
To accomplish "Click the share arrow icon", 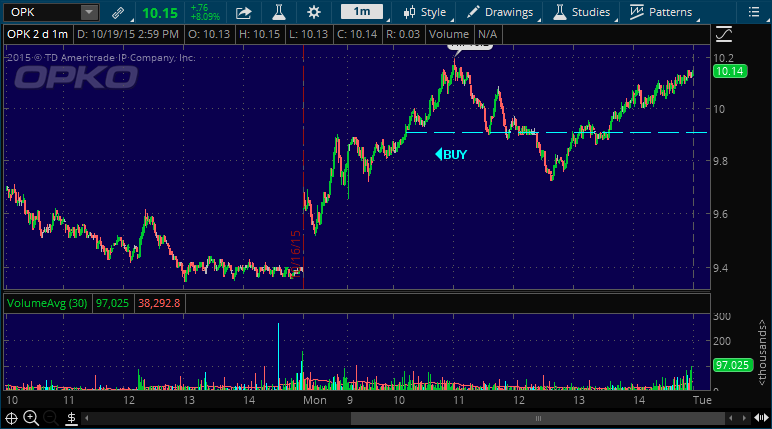I will tap(244, 13).
